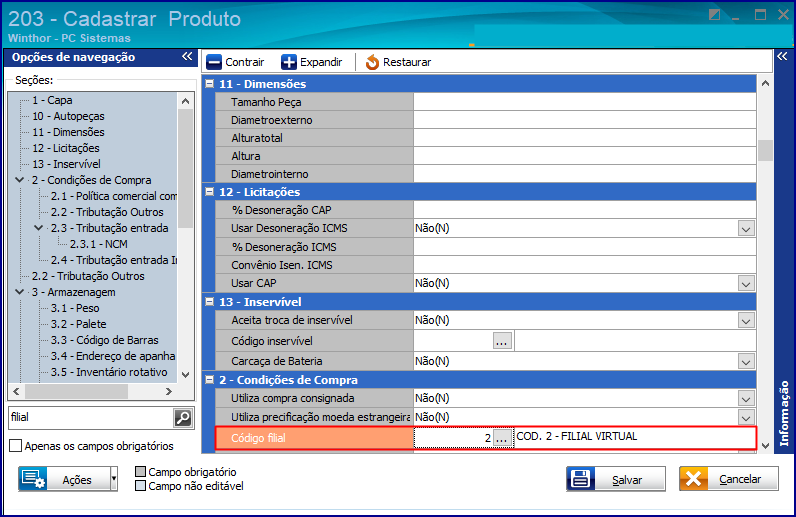Viewport: 796px width, 517px height.
Task: Toggle Apenas os campos obrigatórios checkbox
Action: tap(16, 446)
